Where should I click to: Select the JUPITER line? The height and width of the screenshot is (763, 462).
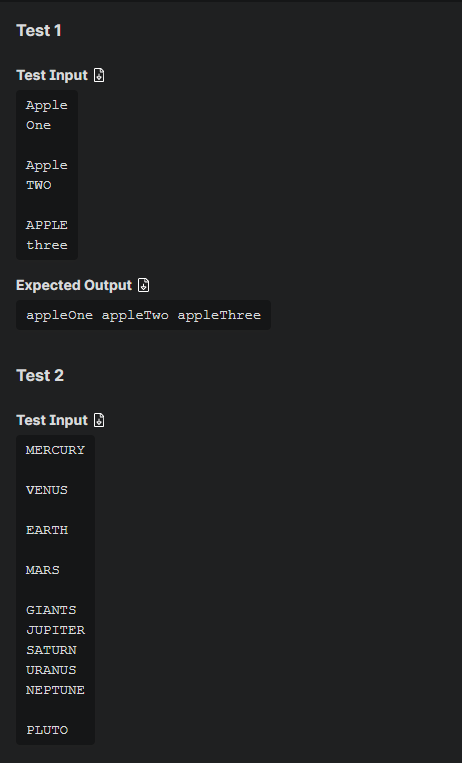(x=55, y=630)
